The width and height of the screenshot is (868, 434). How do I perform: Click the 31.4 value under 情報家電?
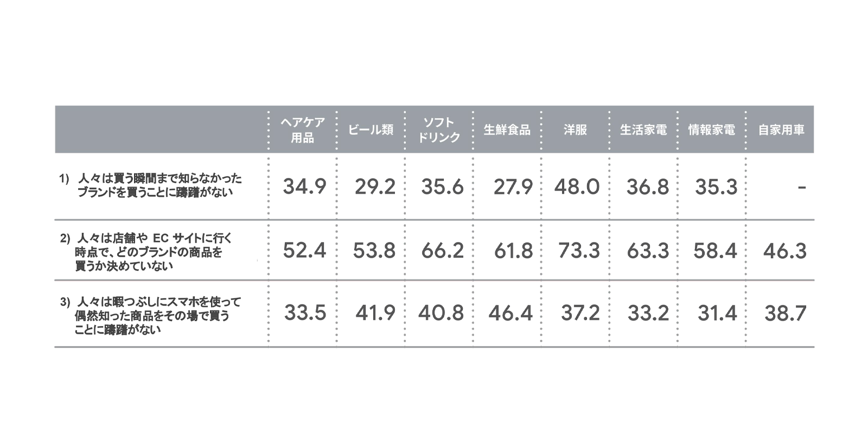click(717, 314)
